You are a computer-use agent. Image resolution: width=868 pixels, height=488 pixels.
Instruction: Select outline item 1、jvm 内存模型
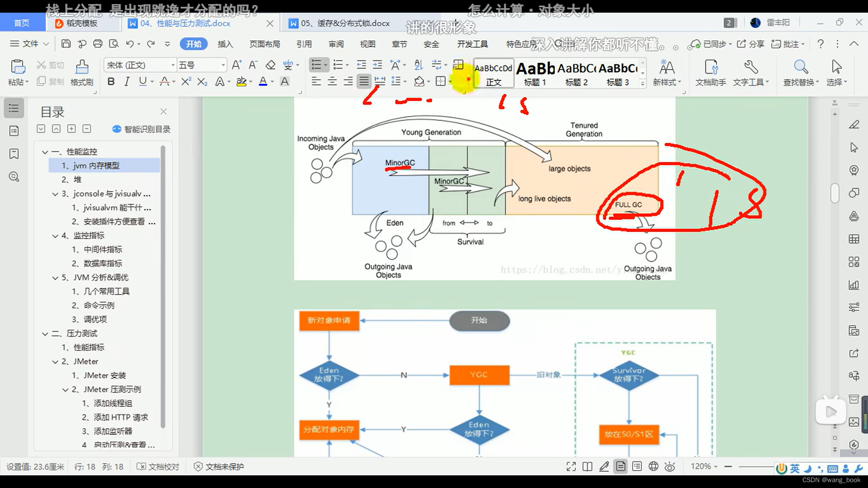(104, 166)
